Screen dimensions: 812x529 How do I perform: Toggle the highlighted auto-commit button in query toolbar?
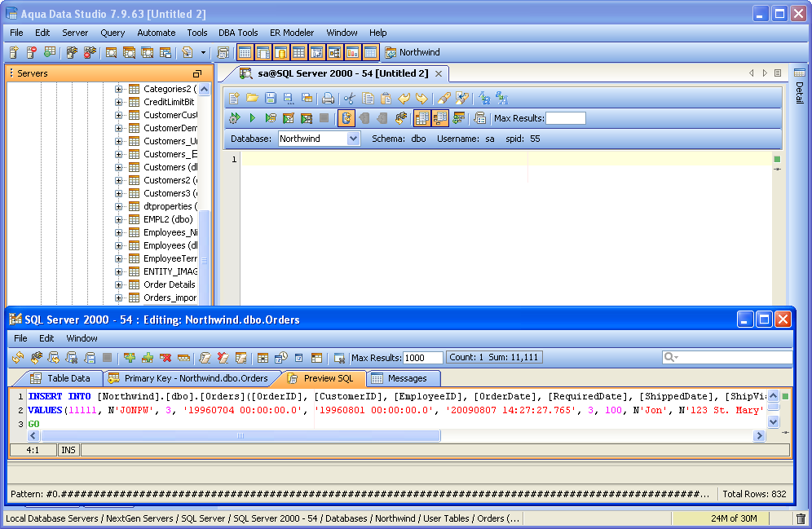coord(346,118)
